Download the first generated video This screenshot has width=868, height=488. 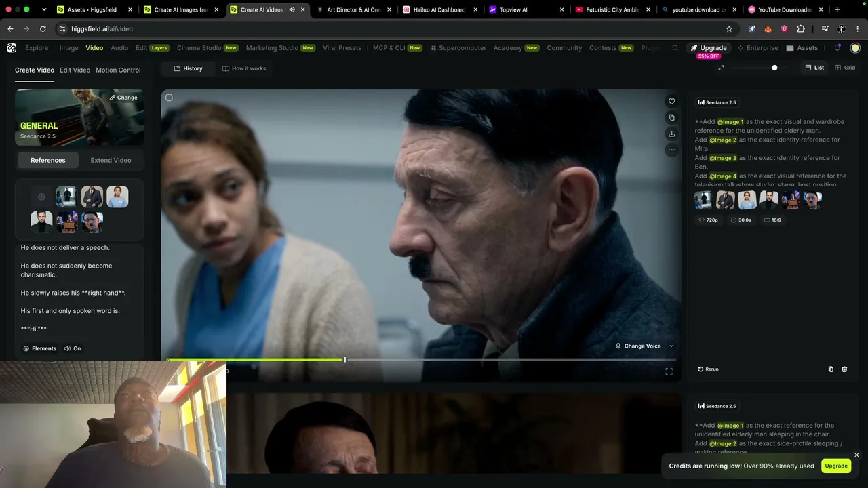pos(671,134)
